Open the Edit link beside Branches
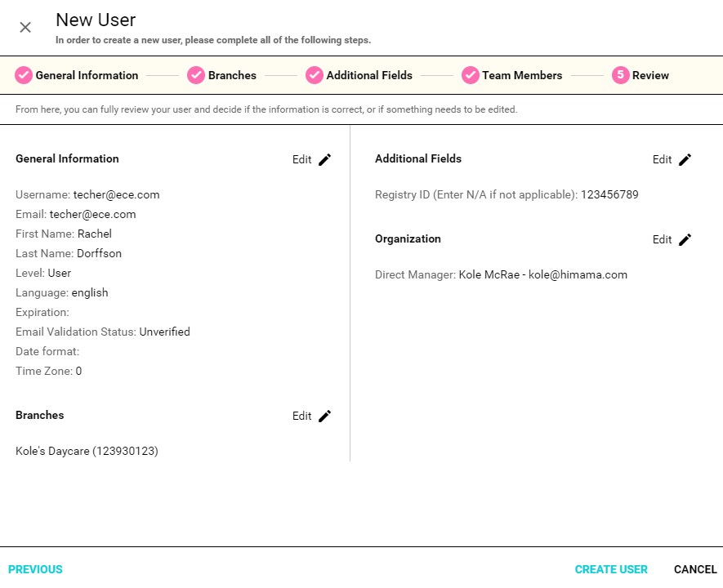Screen dimensions: 723x588 tap(301, 416)
